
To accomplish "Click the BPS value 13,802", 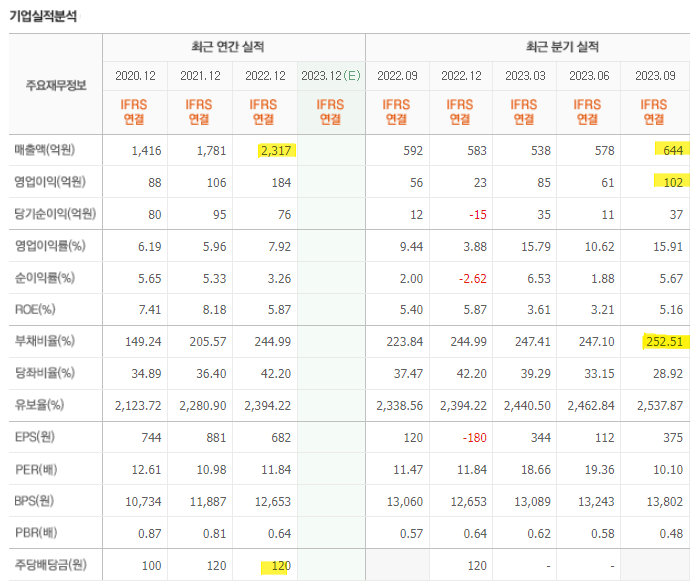I will pyautogui.click(x=665, y=502).
